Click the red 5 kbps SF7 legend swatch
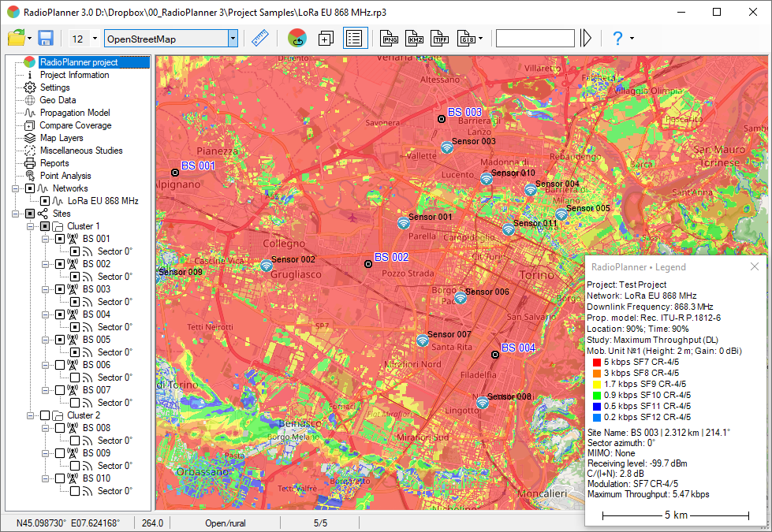Screen dimensions: 772x532 pos(597,363)
